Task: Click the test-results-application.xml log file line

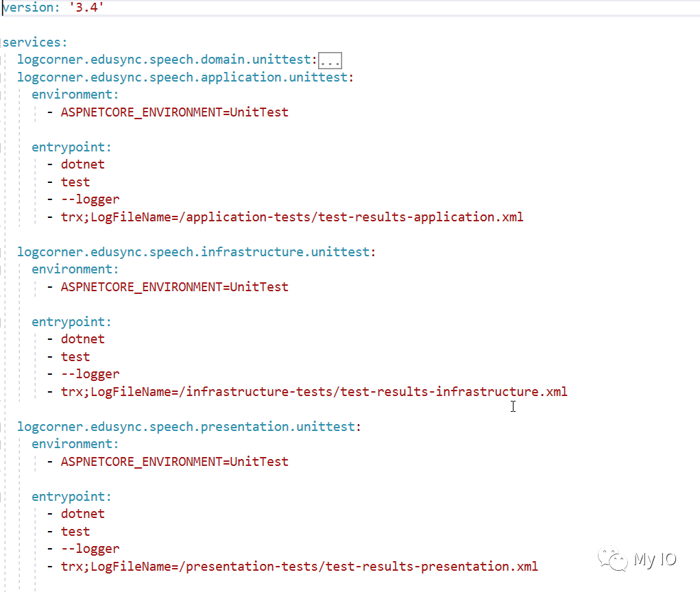Action: 292,217
